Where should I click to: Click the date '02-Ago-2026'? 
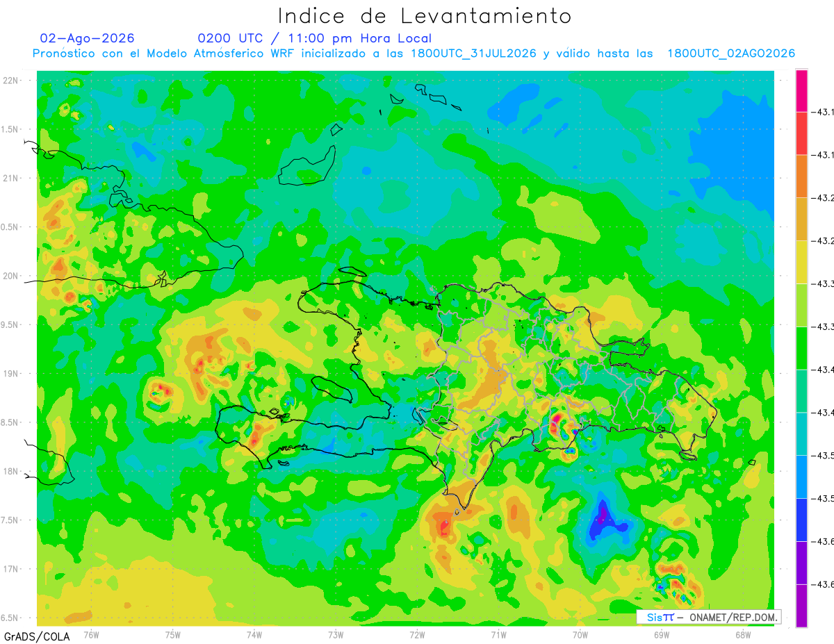point(87,38)
